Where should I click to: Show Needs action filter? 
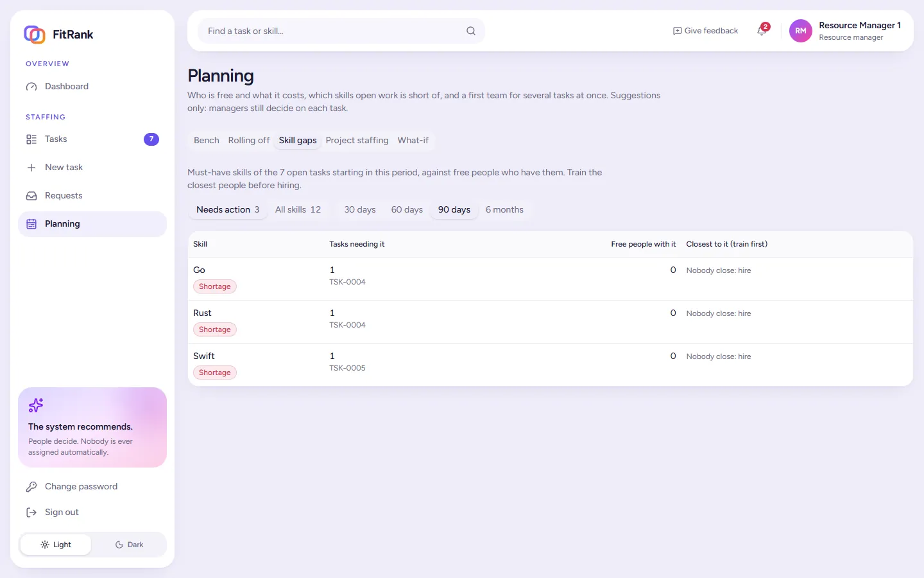(228, 210)
